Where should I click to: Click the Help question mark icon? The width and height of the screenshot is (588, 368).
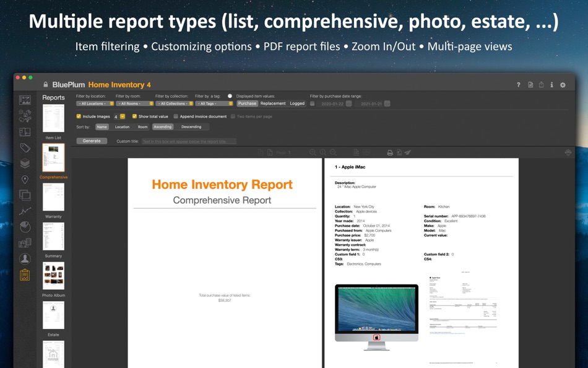pos(519,84)
